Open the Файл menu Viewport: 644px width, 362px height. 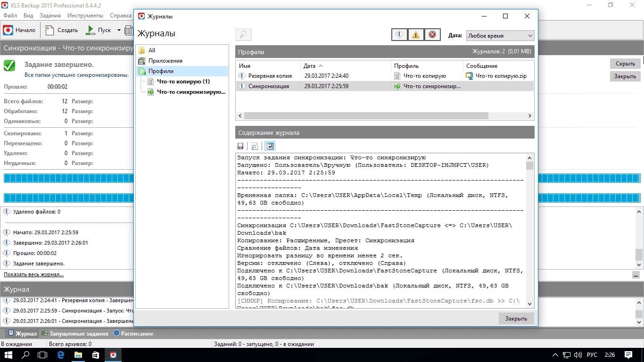[x=10, y=16]
